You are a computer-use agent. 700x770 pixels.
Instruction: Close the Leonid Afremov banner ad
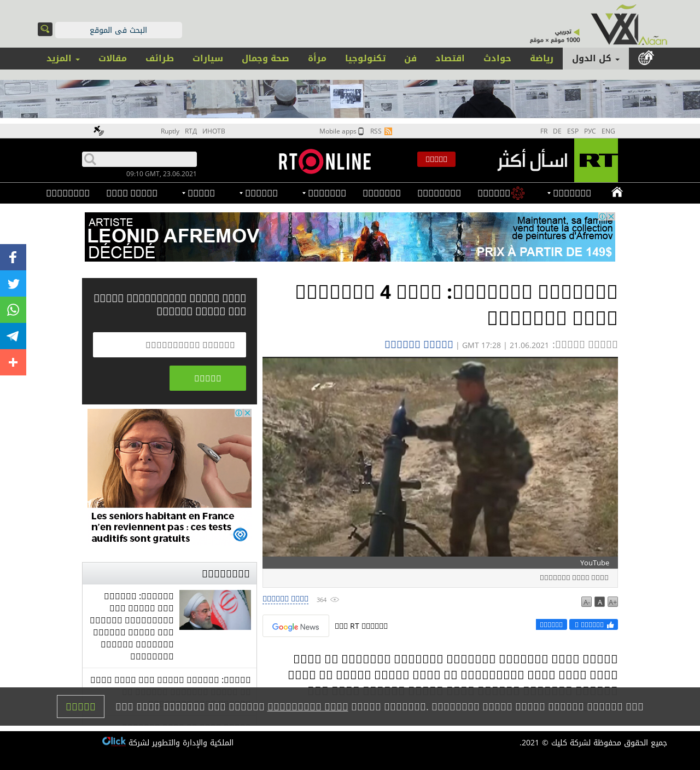click(611, 217)
